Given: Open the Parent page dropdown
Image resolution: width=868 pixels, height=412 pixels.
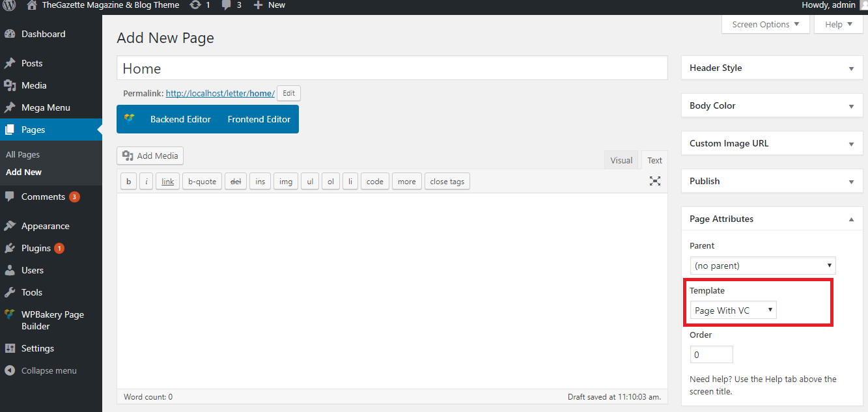Looking at the screenshot, I should click(763, 266).
